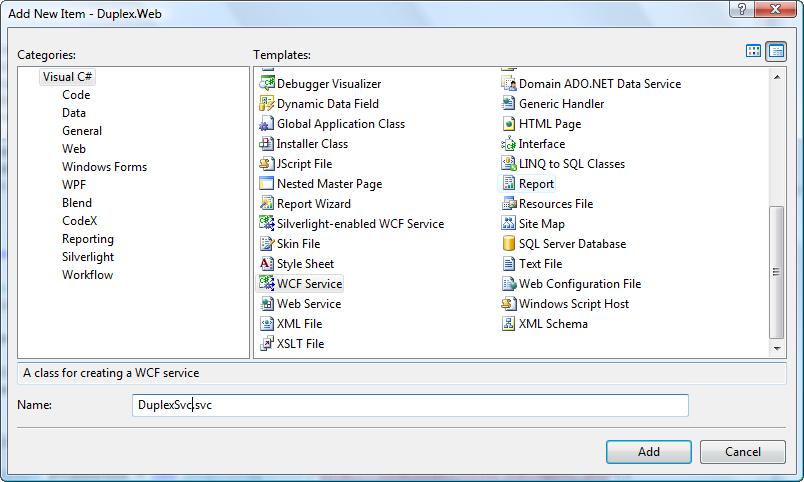Select the Installer Class template icon
Viewport: 804px width, 482px height.
point(267,143)
